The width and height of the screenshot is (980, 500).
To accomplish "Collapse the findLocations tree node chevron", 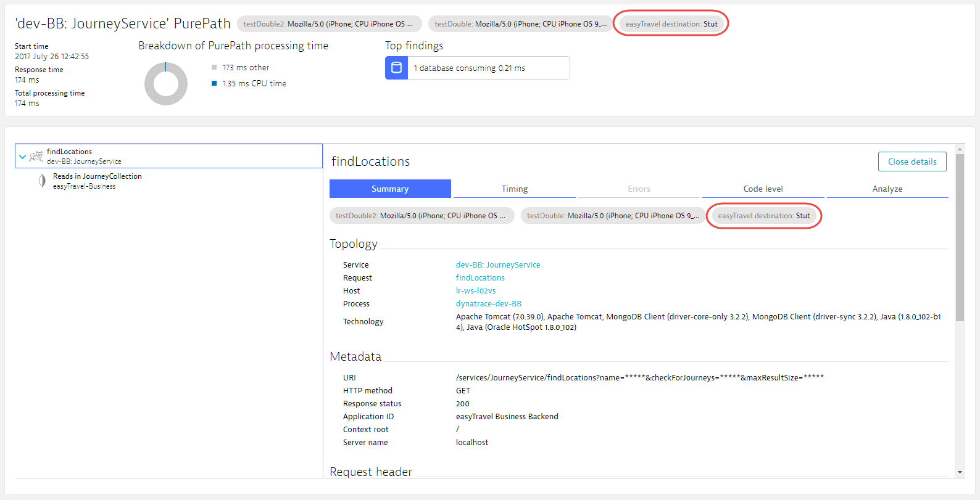I will tap(22, 157).
